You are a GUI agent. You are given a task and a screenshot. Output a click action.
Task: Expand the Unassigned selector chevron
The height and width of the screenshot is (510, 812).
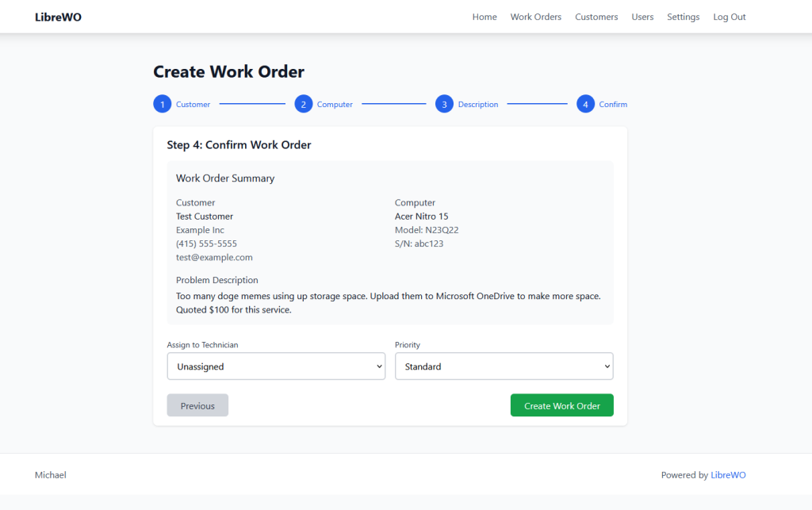(379, 366)
